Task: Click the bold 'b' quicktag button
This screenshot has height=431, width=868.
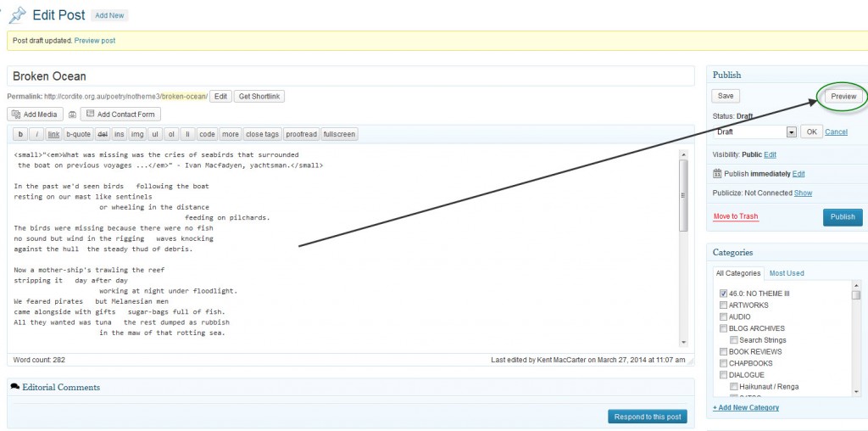Action: pos(20,134)
